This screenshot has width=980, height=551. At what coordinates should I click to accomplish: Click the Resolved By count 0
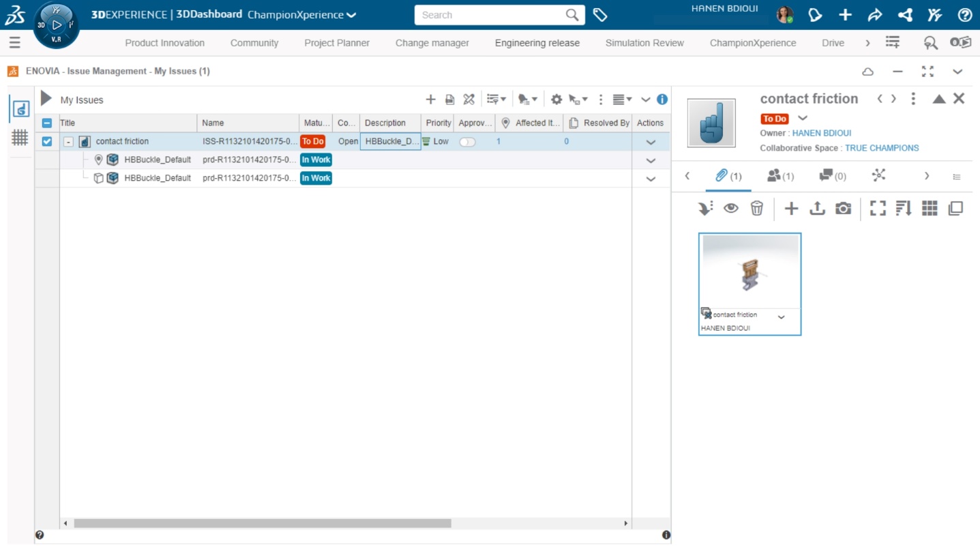[566, 142]
